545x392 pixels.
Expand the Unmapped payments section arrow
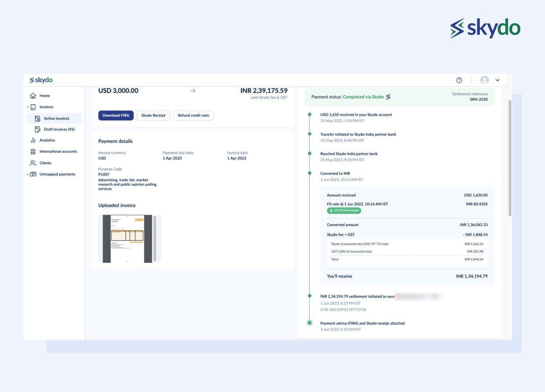pos(28,174)
